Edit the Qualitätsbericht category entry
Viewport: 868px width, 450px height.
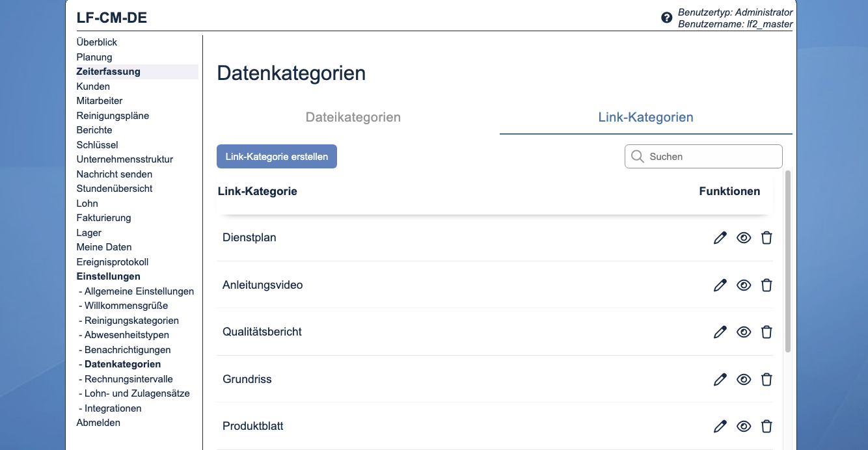(720, 332)
